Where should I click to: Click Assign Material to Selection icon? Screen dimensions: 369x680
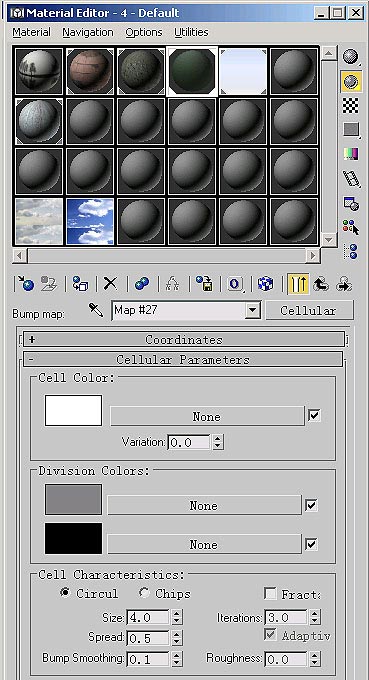(80, 284)
